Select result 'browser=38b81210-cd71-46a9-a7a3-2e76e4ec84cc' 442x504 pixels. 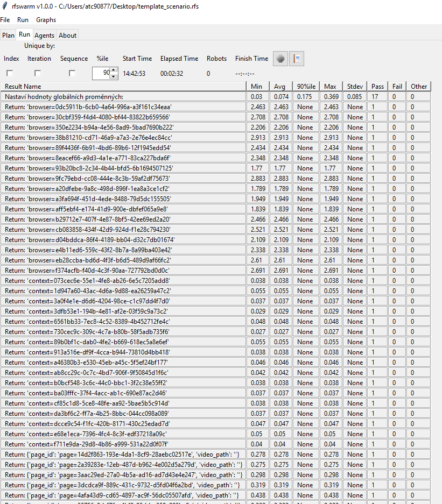[123, 138]
